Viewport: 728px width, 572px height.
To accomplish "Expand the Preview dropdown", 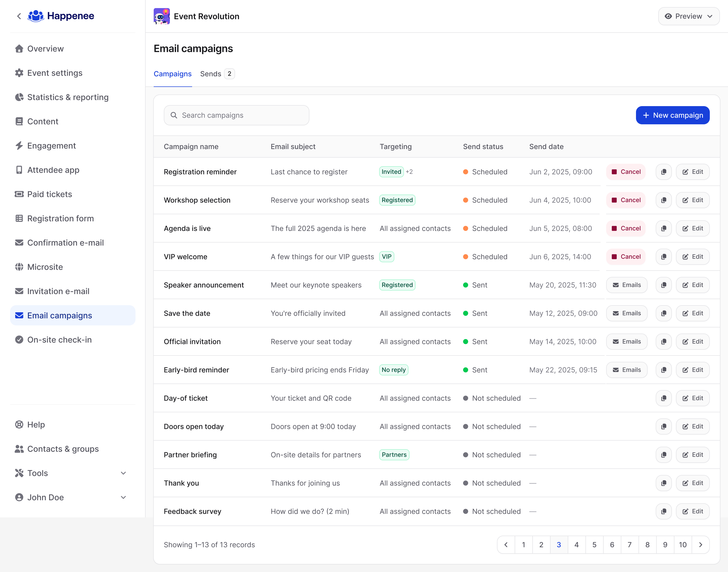I will point(689,16).
